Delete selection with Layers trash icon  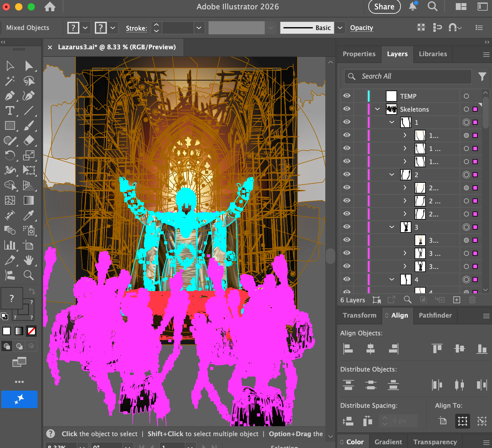tap(472, 300)
